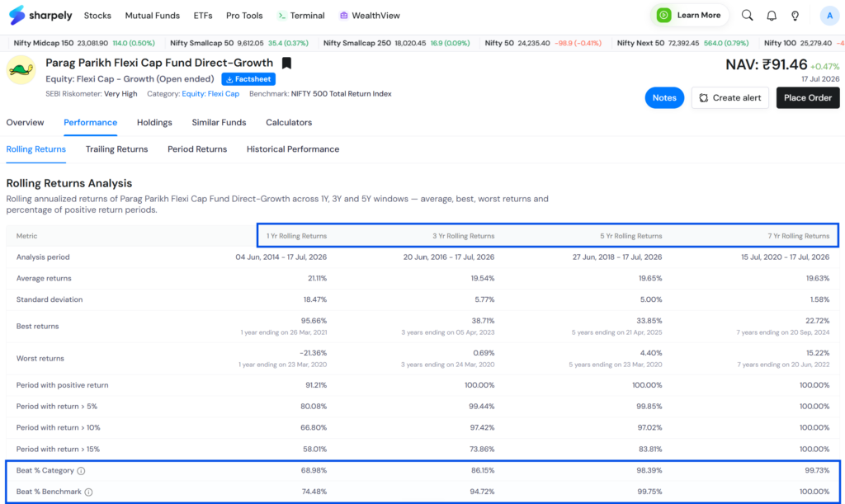
Task: Click the 5 Yr Rolling Returns column header
Action: [631, 236]
